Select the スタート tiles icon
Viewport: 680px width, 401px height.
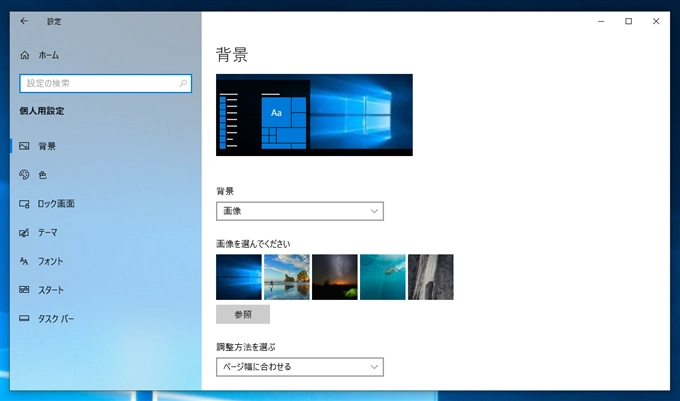[24, 290]
